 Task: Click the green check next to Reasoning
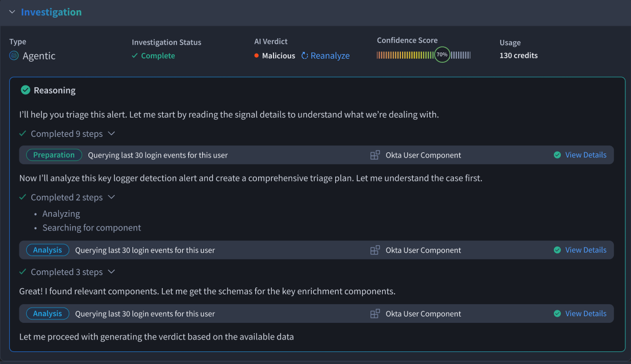click(25, 90)
